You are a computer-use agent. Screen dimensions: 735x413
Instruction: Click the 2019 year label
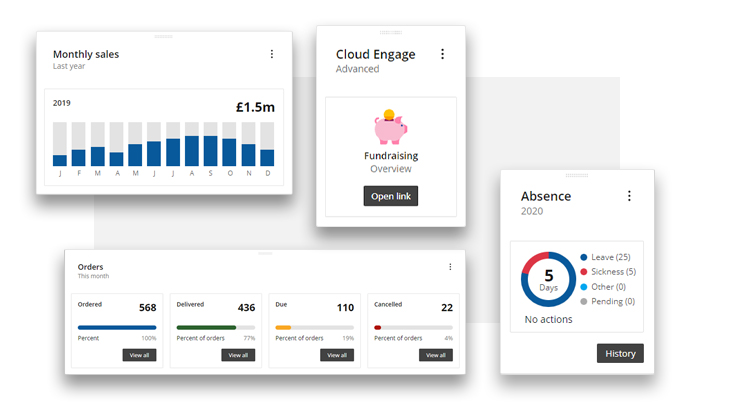(x=61, y=103)
